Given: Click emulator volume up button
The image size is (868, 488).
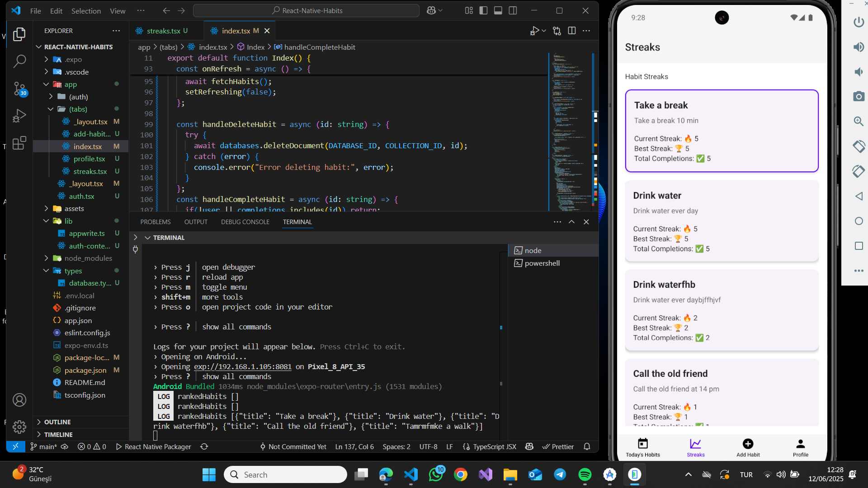Looking at the screenshot, I should (859, 47).
